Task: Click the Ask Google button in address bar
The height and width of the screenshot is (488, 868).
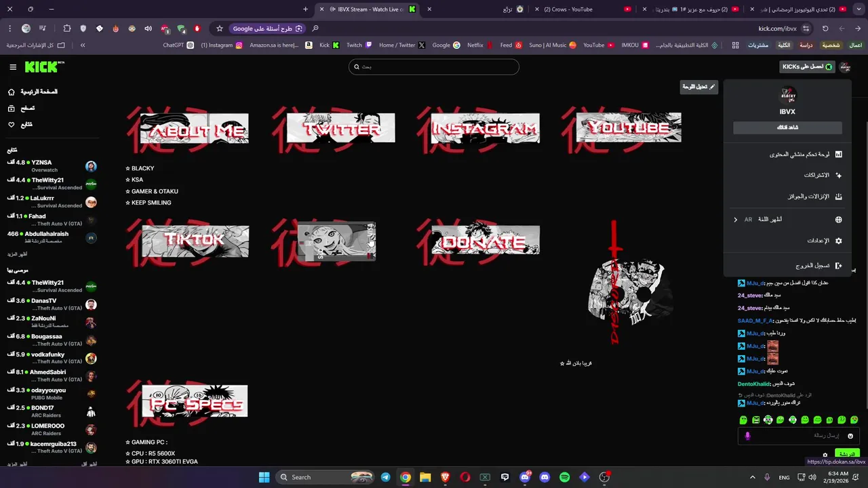Action: coord(267,28)
